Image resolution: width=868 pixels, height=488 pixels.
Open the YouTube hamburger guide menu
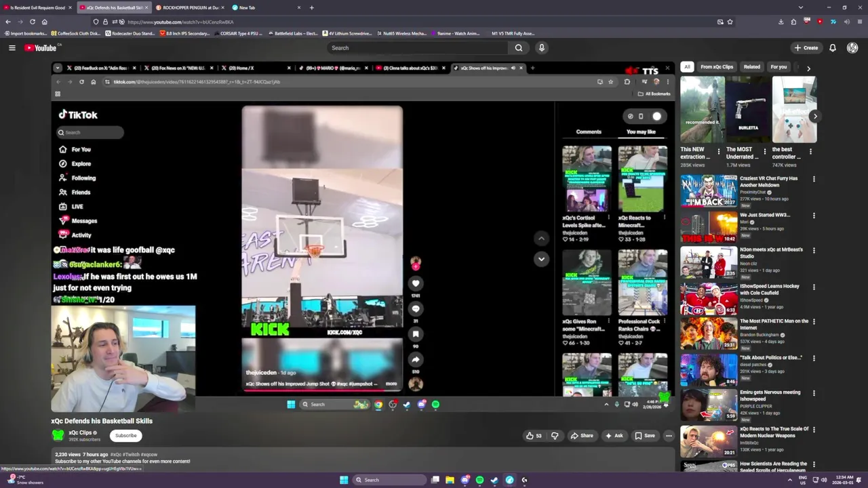[x=12, y=47]
